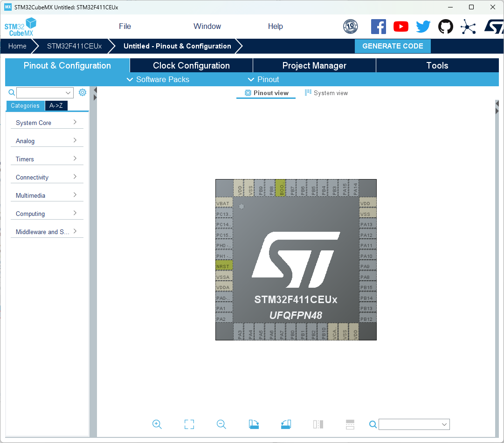The image size is (504, 443).
Task: Switch to the A->Z peripheral list
Action: coord(56,106)
